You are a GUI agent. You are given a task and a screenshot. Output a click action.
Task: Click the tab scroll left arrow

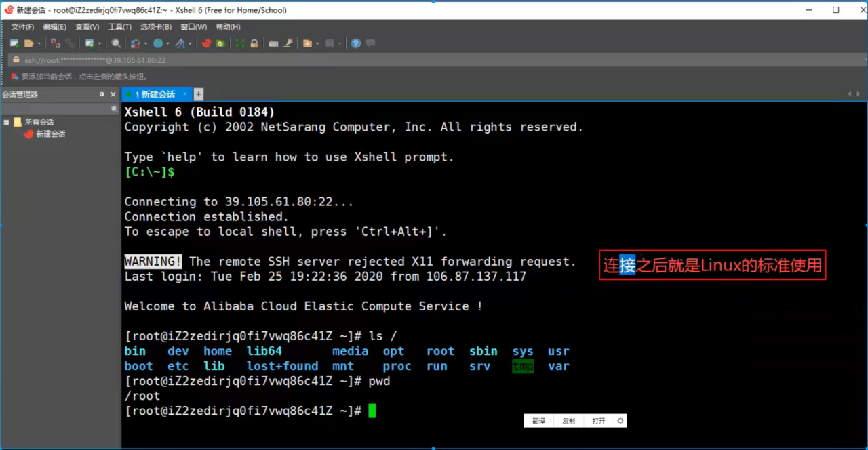[x=850, y=94]
